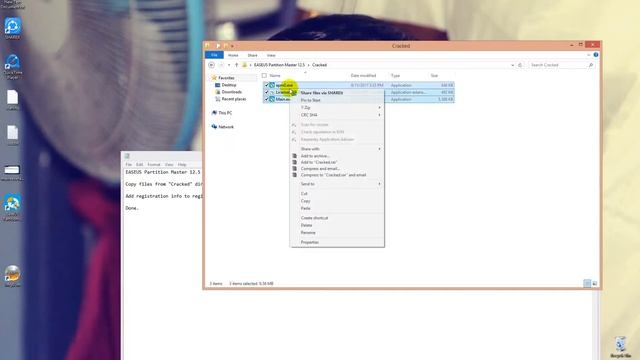
Task: Open Notepad Format menu
Action: [x=154, y=164]
